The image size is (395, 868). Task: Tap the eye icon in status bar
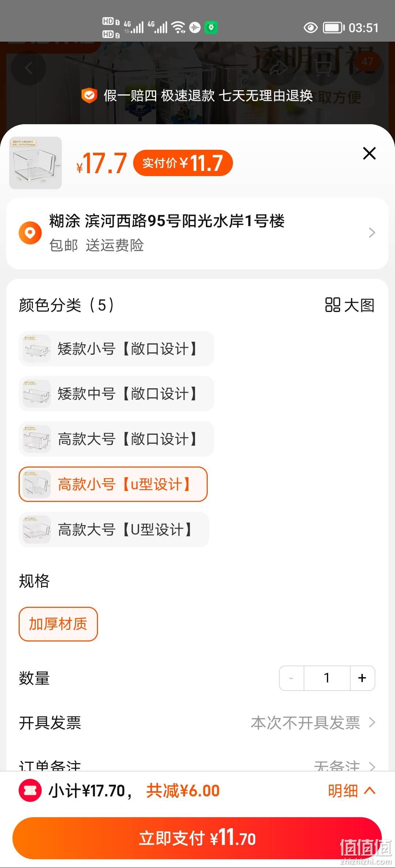tap(311, 28)
